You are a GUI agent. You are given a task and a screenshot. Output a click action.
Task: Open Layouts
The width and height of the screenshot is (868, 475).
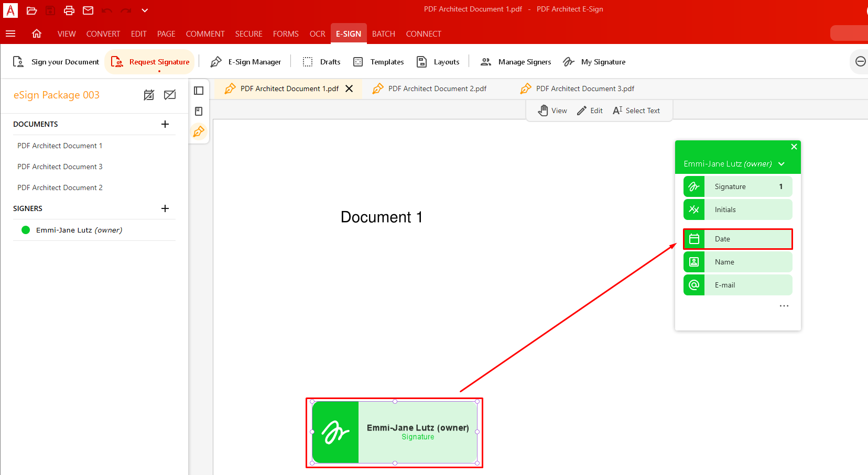click(x=438, y=62)
